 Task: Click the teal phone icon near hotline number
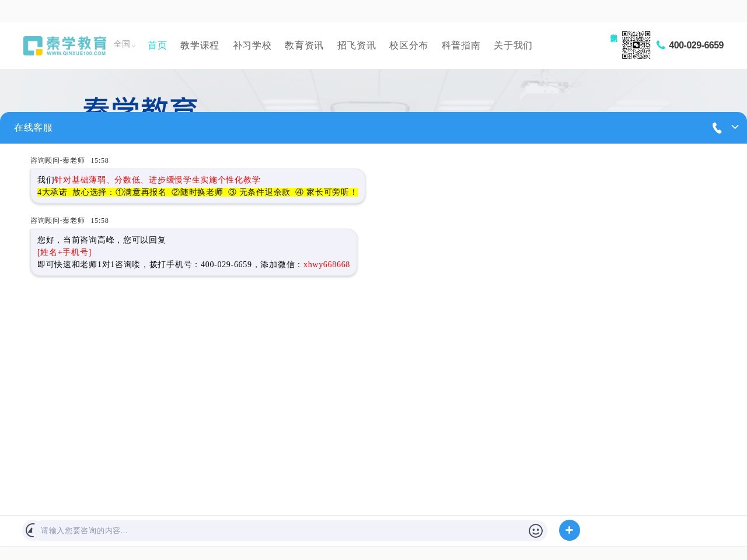click(x=661, y=45)
